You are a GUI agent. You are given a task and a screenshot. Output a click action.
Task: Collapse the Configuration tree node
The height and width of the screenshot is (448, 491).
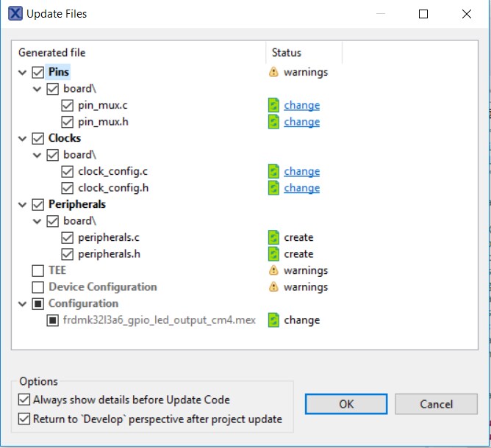click(x=21, y=303)
